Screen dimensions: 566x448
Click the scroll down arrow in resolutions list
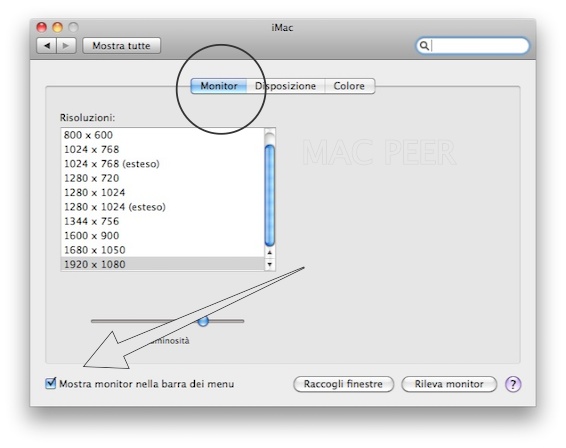pos(270,264)
